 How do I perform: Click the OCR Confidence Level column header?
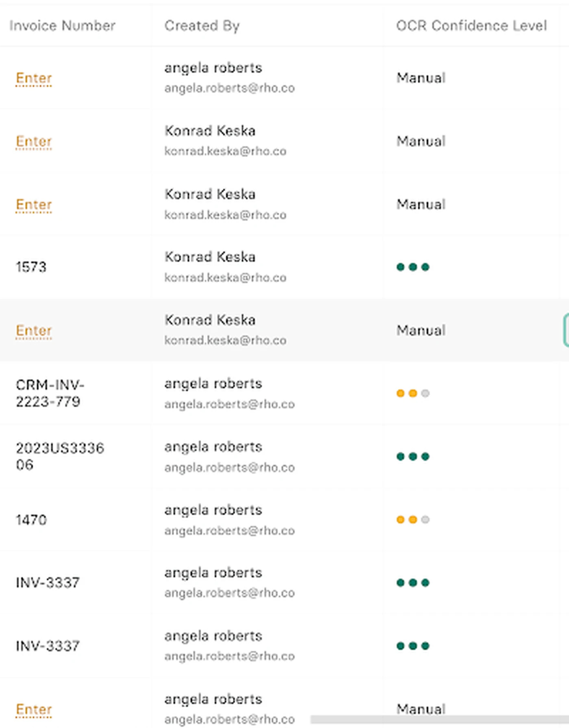pos(471,26)
